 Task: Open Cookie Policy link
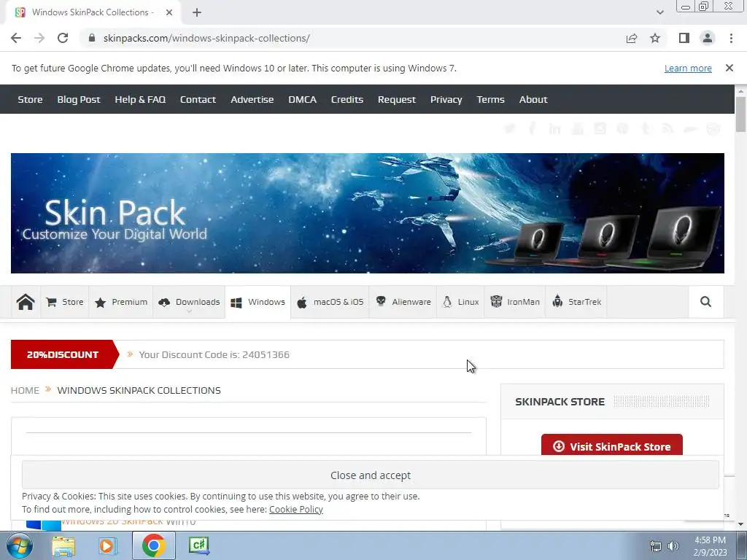click(x=296, y=509)
